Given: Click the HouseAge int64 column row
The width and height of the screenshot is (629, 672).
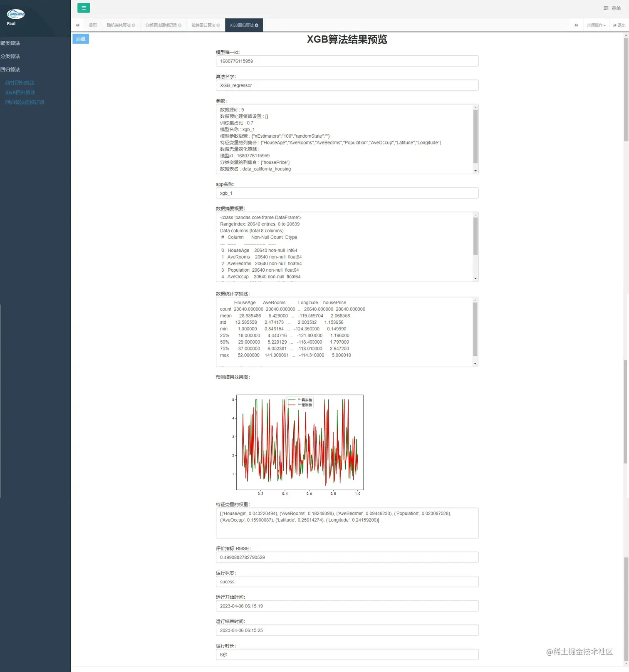Looking at the screenshot, I should pos(259,250).
